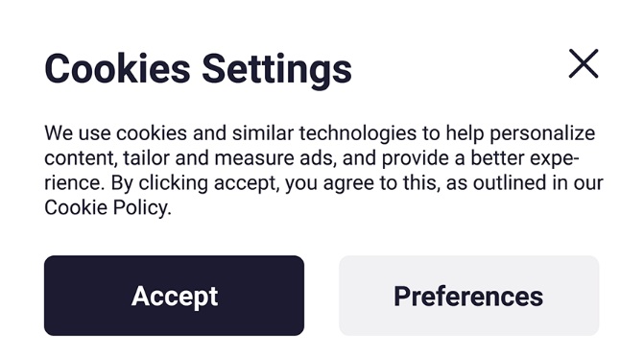644x357 pixels.
Task: Click the Accept button
Action: click(174, 296)
